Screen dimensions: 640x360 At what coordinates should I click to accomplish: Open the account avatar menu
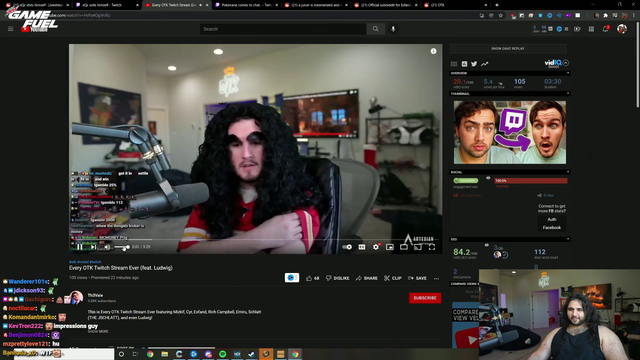click(622, 29)
